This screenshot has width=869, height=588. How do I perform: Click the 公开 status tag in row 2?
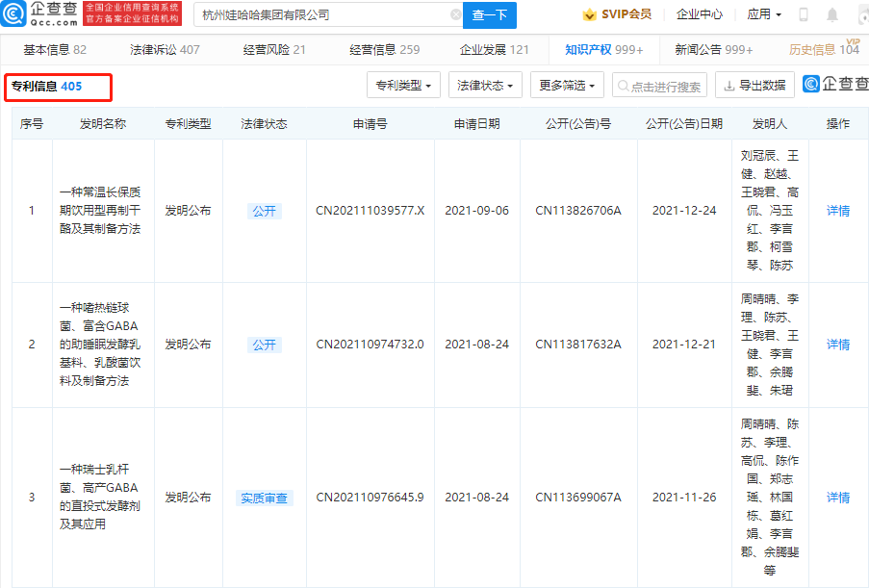coord(265,345)
